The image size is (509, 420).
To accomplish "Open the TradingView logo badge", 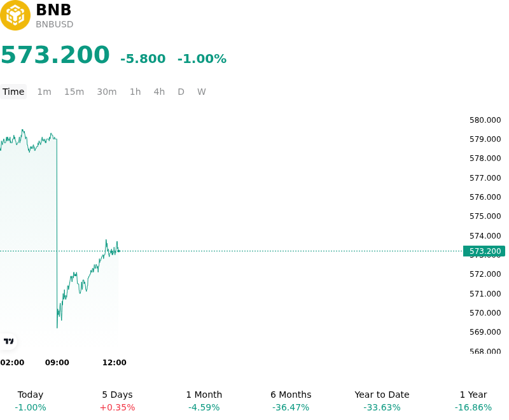I will click(x=8, y=341).
